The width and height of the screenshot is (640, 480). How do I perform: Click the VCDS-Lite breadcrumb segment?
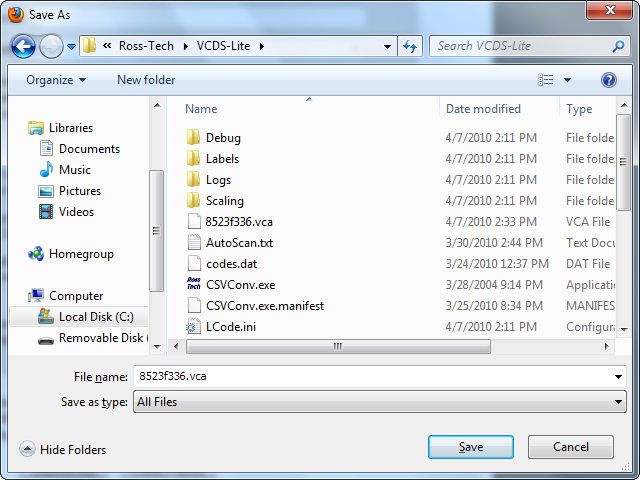click(223, 46)
